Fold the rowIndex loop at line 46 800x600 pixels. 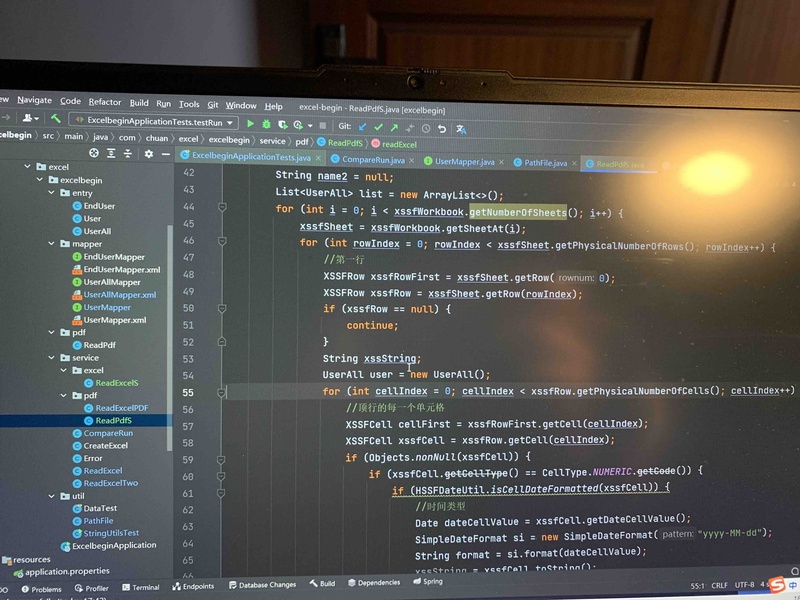coord(222,241)
